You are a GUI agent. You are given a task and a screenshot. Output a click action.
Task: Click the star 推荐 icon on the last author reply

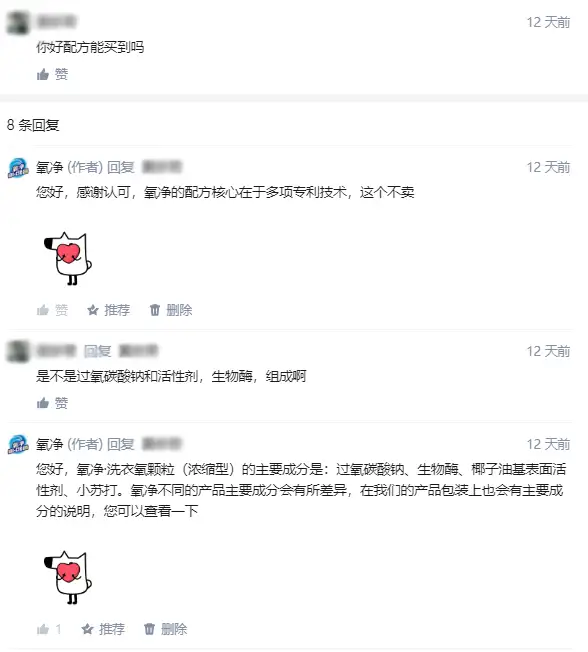103,629
